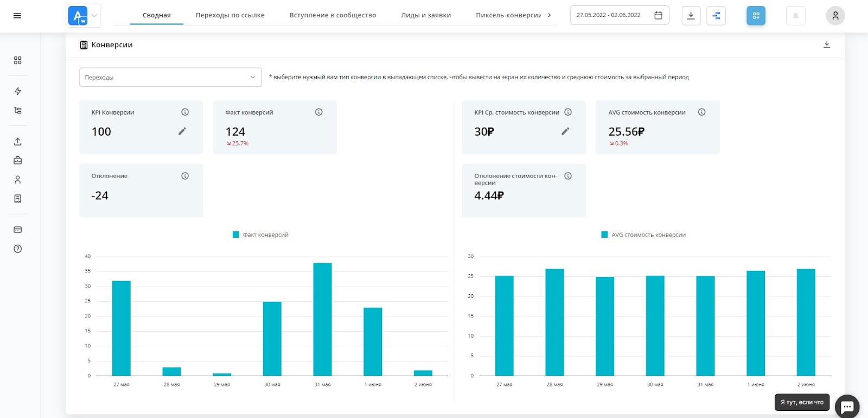868x418 pixels.
Task: Open the user profile avatar button
Action: coord(835,16)
